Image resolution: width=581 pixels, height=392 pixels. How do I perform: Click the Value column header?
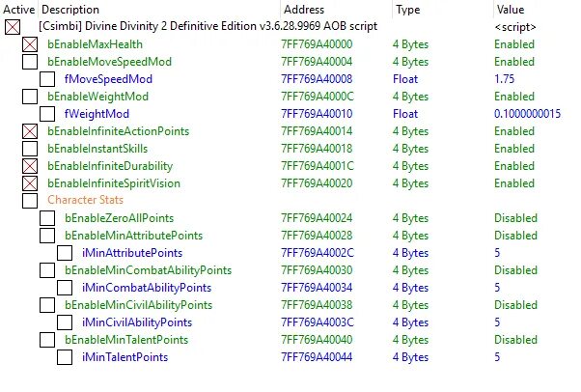tap(511, 10)
